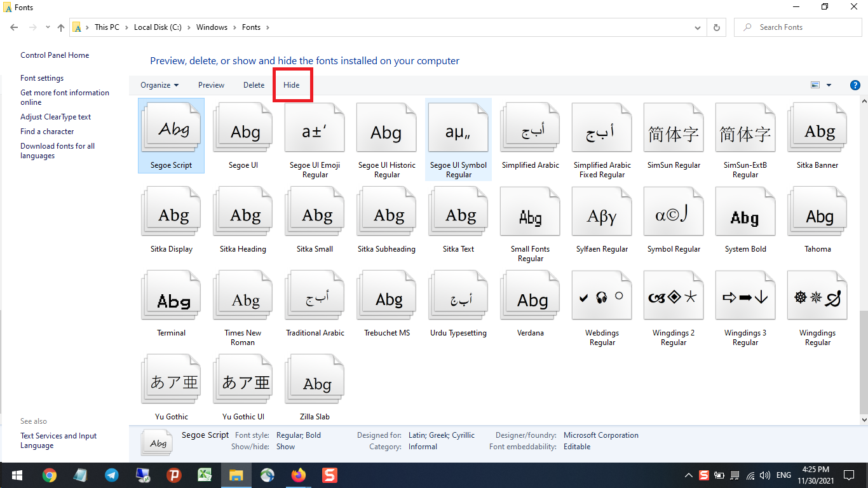This screenshot has height=488, width=868.
Task: Click Windows in the address breadcrumb
Action: pos(212,27)
